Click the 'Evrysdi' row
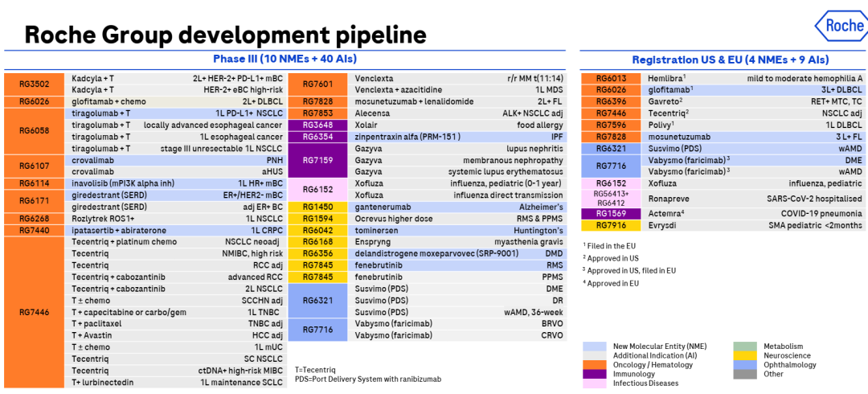 [x=754, y=225]
